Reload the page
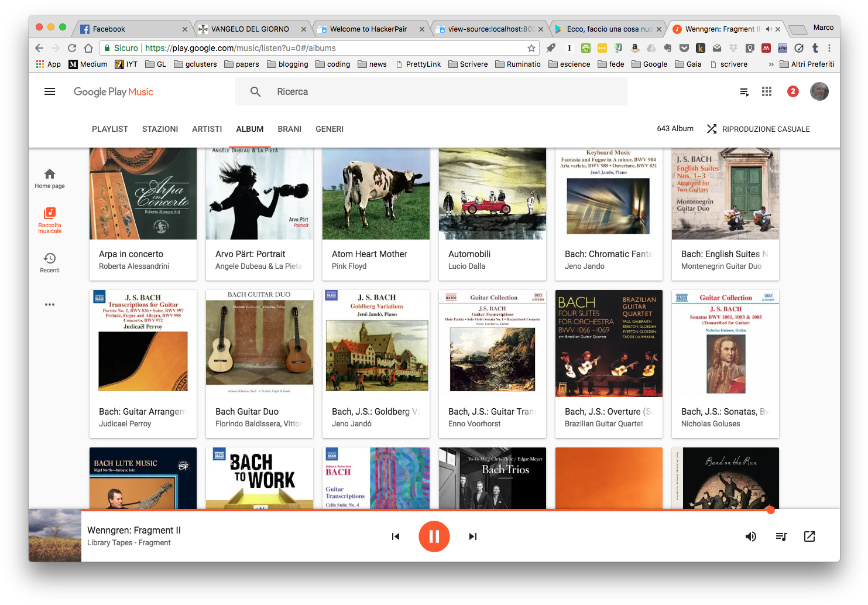Screen dimensions: 868x605 click(72, 48)
